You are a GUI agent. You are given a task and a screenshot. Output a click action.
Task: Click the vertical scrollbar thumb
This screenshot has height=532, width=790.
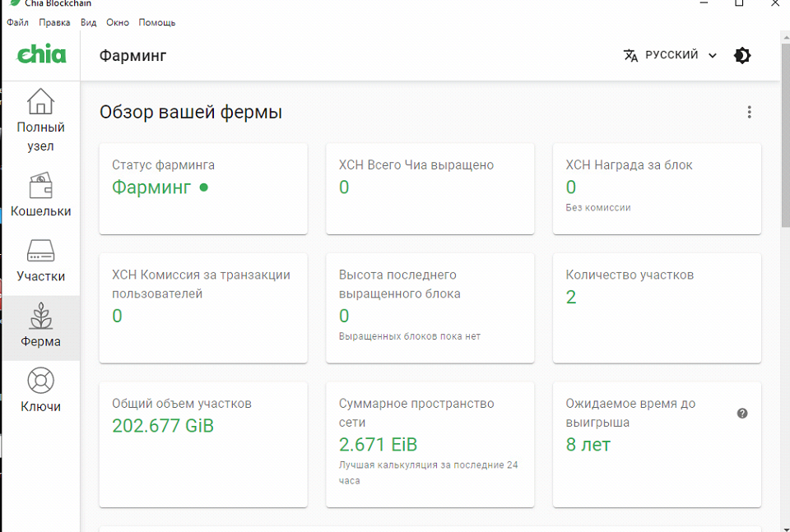tap(785, 133)
